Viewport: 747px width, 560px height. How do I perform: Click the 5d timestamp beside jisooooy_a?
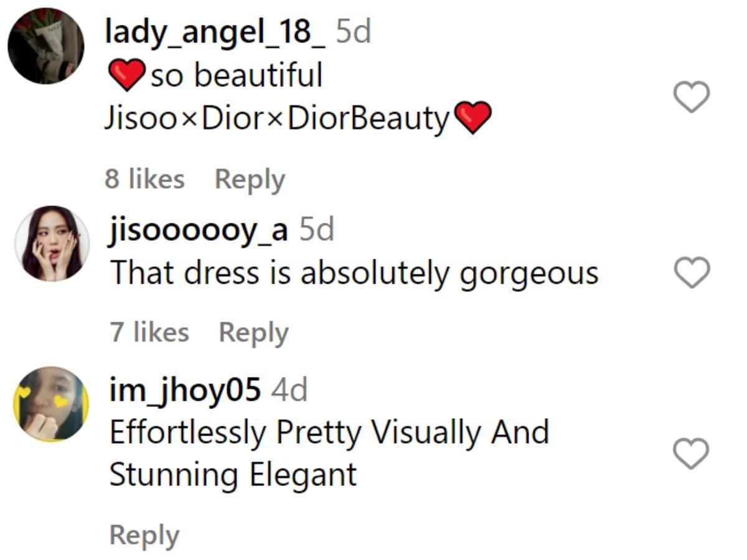point(317,230)
